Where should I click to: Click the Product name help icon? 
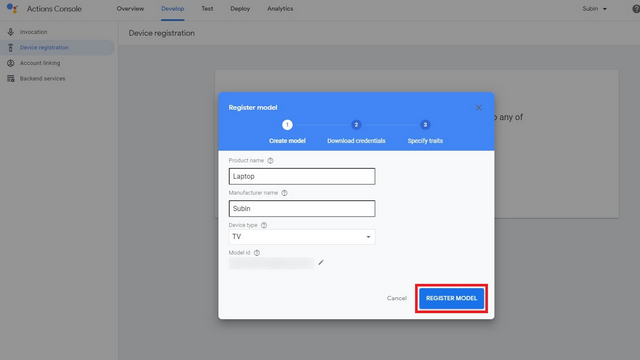point(270,160)
